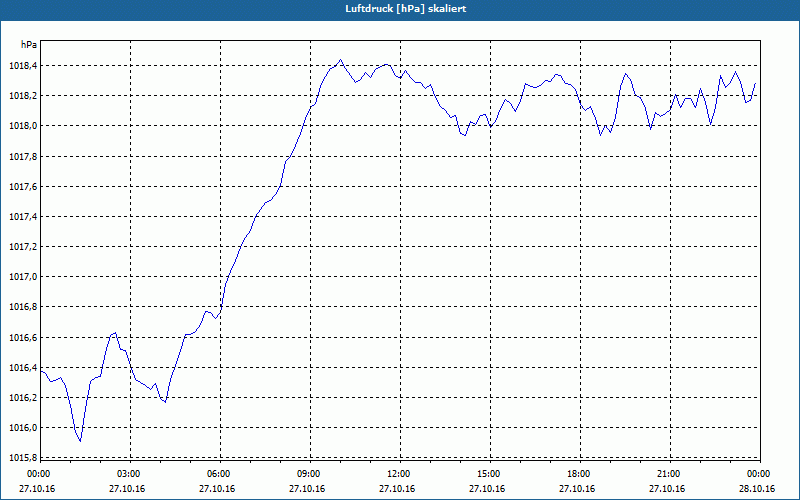This screenshot has width=800, height=500.
Task: Click the 1018,4 y-axis label
Action: pos(23,66)
